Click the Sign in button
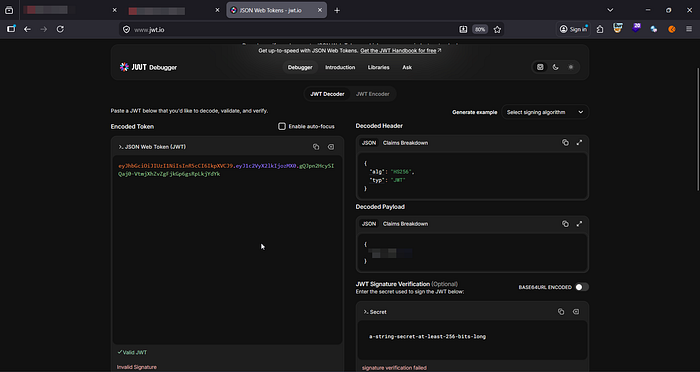 tap(573, 29)
